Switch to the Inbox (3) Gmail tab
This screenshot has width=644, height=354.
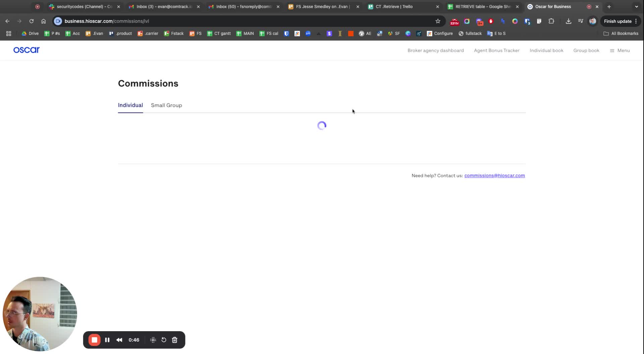point(164,7)
